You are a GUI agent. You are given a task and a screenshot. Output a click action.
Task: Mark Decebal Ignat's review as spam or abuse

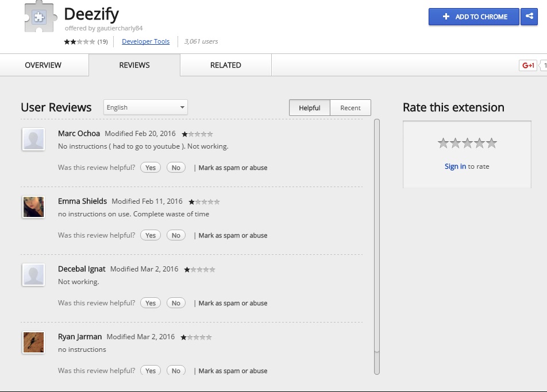point(233,303)
